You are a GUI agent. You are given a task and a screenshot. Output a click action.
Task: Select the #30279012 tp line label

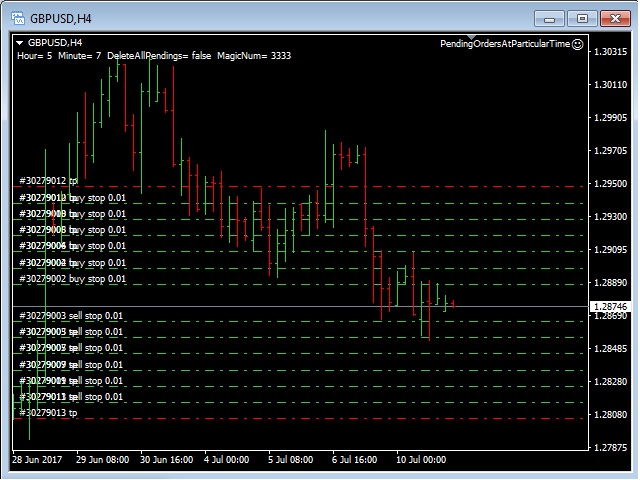pyautogui.click(x=48, y=181)
